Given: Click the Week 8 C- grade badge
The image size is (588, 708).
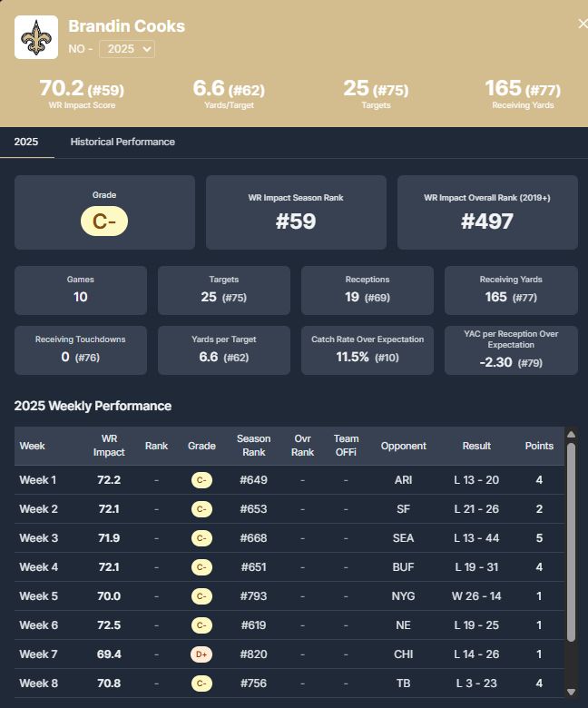Looking at the screenshot, I should [201, 683].
